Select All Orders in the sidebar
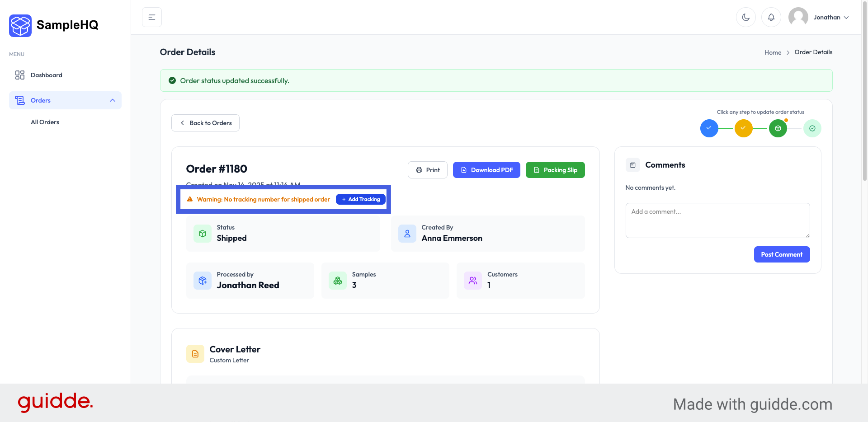This screenshot has width=868, height=422. point(45,122)
